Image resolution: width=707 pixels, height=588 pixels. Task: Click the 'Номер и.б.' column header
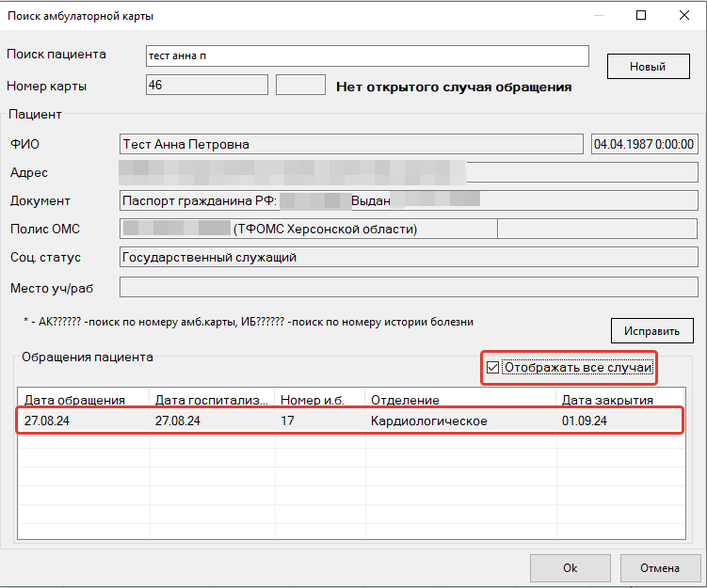[x=318, y=399]
